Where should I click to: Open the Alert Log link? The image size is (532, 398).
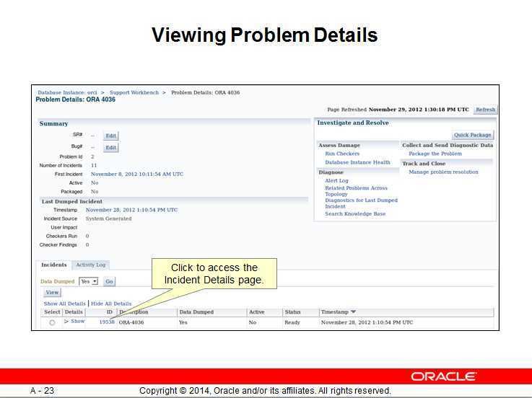[x=336, y=181]
